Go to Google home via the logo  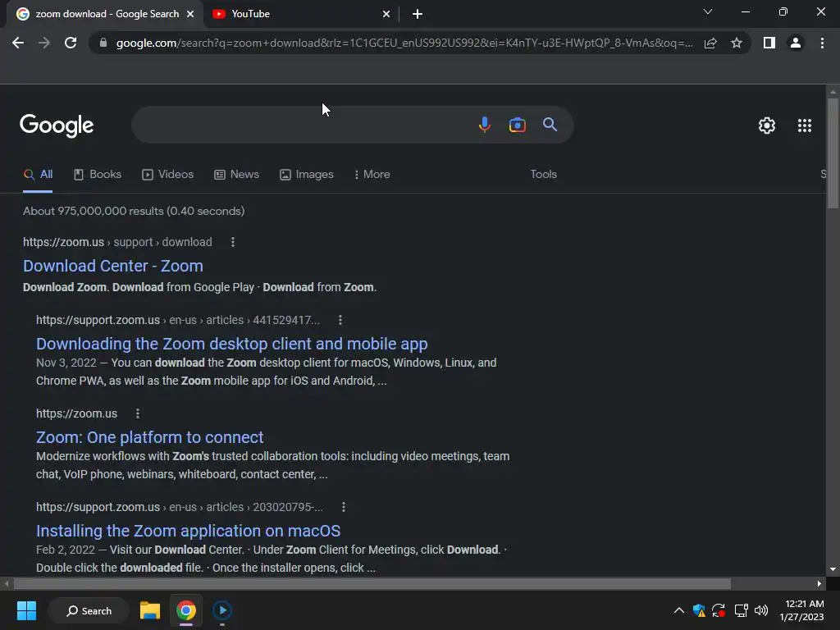point(57,126)
